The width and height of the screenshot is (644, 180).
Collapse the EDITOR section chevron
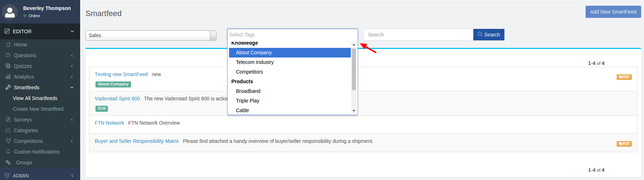(72, 31)
